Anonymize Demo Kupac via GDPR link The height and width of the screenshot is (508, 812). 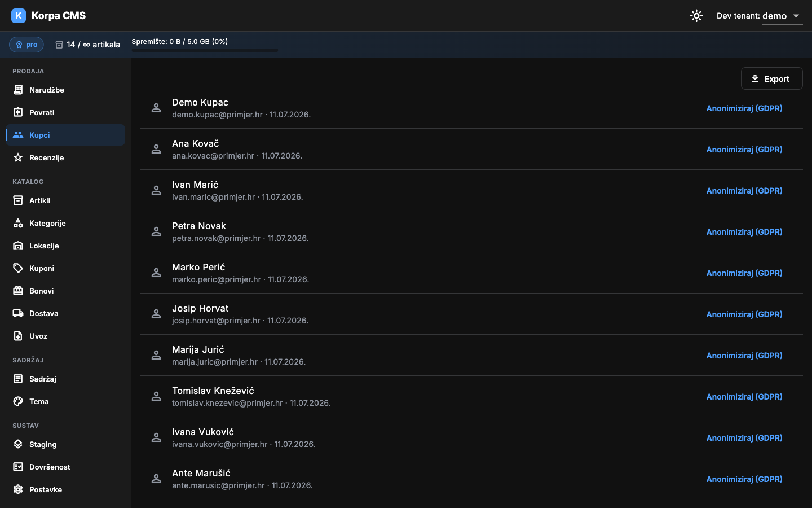coord(744,108)
